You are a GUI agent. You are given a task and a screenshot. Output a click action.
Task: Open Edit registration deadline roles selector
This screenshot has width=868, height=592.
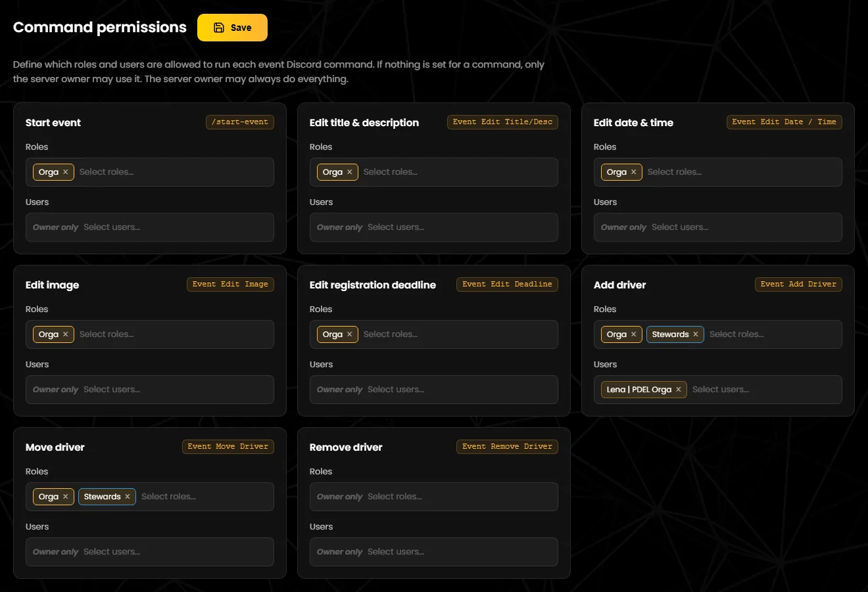(x=434, y=334)
